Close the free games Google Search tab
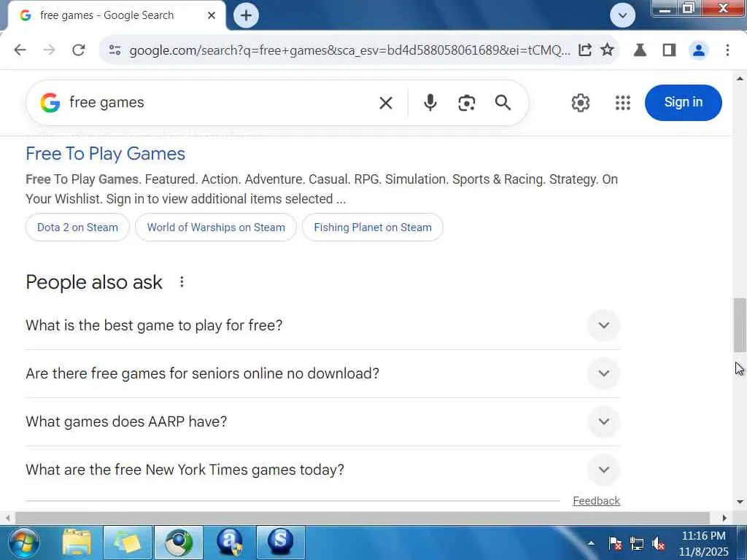Image resolution: width=747 pixels, height=560 pixels. pos(212,15)
